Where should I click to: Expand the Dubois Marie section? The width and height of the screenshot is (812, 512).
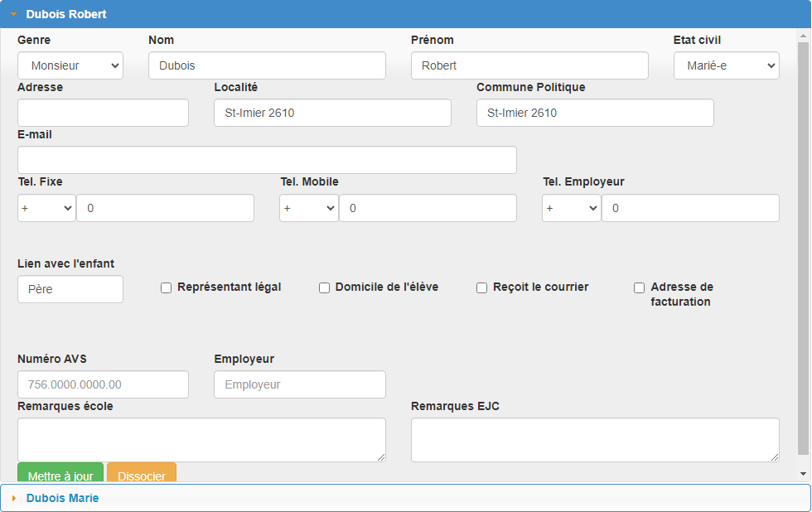(405, 498)
